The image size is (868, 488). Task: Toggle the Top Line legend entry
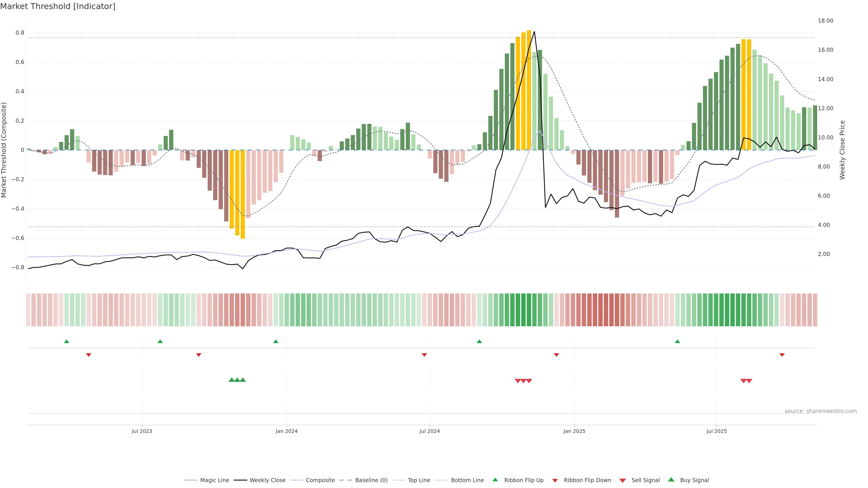[x=419, y=480]
